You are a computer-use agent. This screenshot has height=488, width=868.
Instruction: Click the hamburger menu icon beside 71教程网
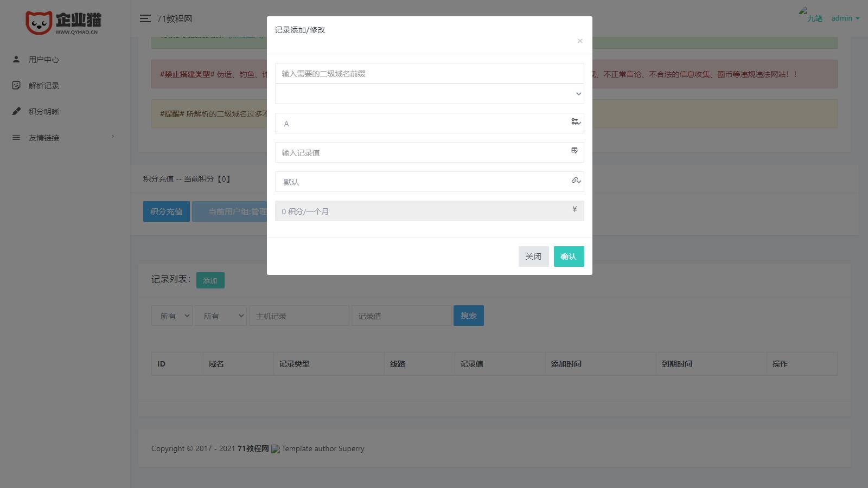pyautogui.click(x=145, y=18)
